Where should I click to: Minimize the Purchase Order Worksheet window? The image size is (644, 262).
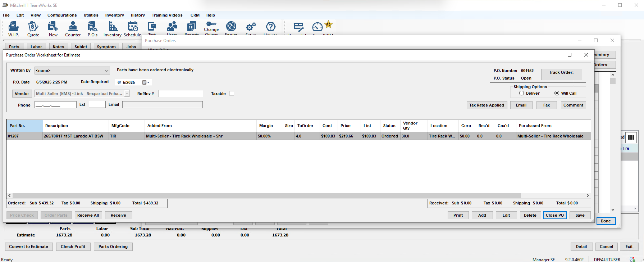click(x=553, y=55)
